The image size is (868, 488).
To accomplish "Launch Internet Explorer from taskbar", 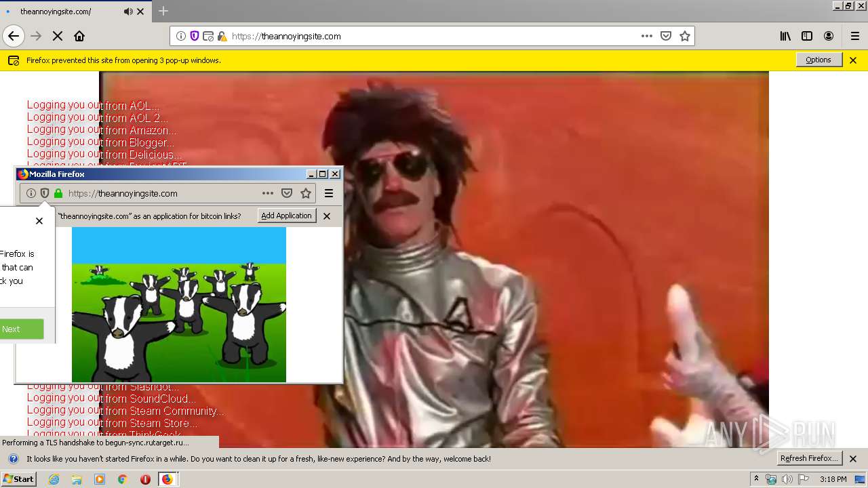I will click(x=54, y=479).
